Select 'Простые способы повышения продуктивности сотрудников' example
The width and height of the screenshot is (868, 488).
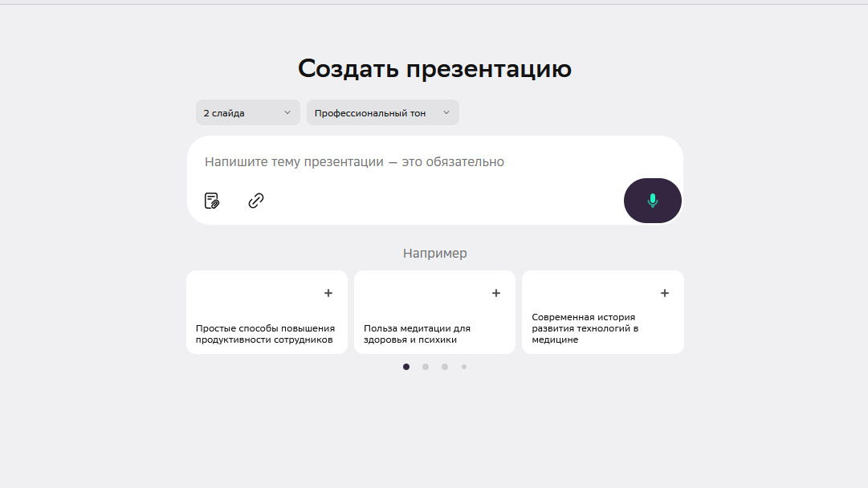click(266, 333)
